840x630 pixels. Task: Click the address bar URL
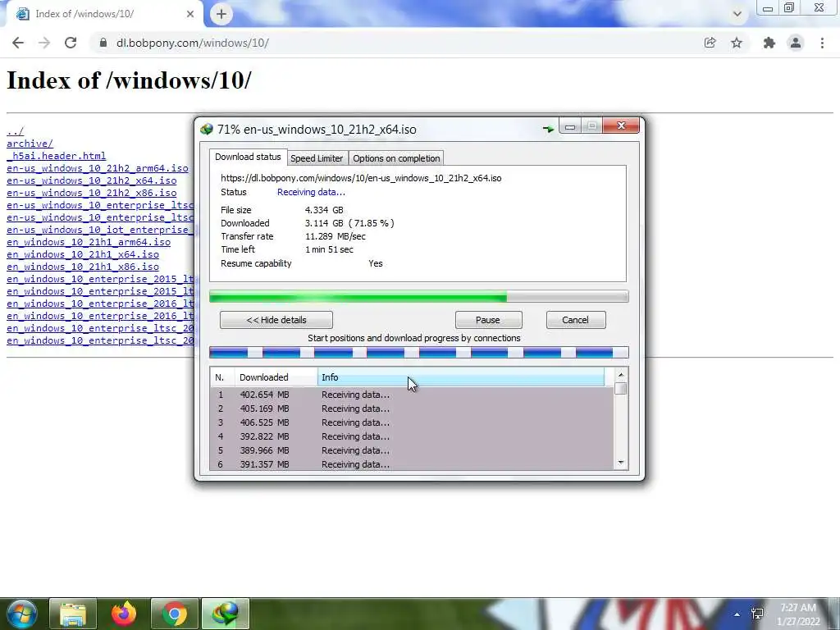coord(193,43)
